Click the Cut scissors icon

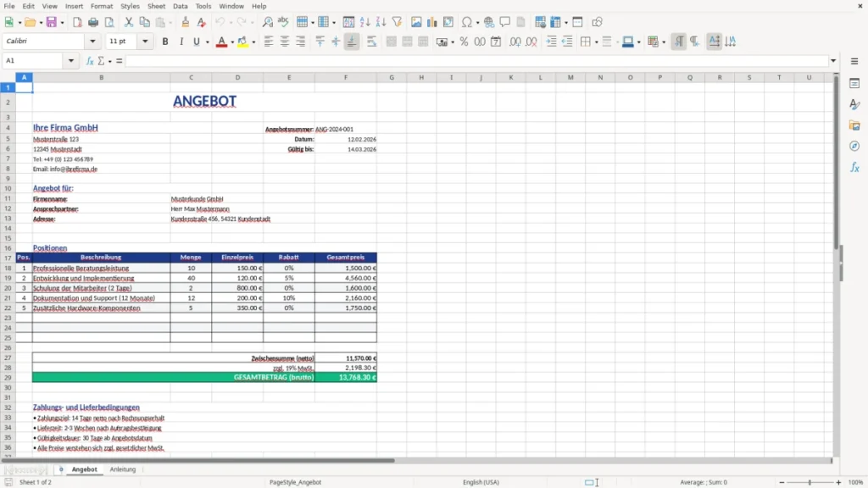129,22
